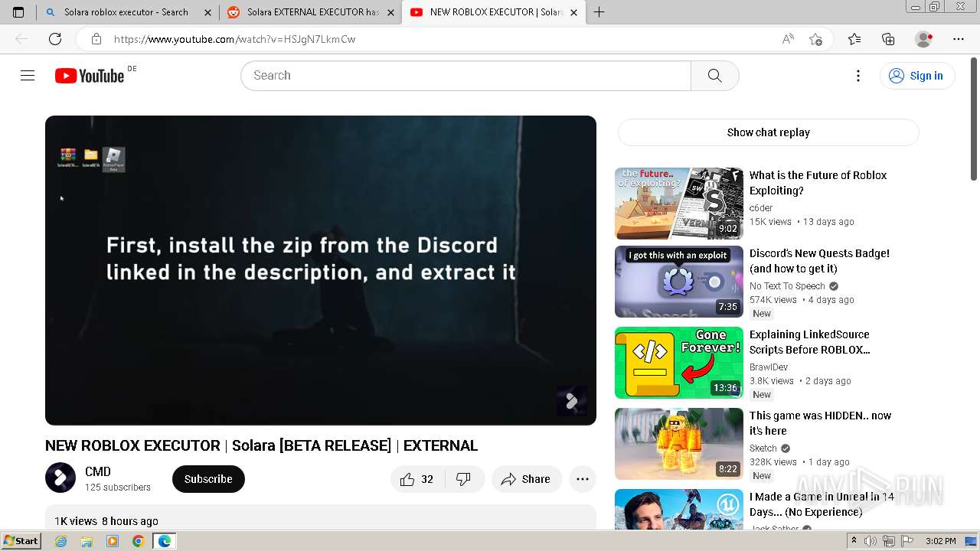Image resolution: width=980 pixels, height=551 pixels.
Task: Go back in browser history
Action: click(x=21, y=39)
